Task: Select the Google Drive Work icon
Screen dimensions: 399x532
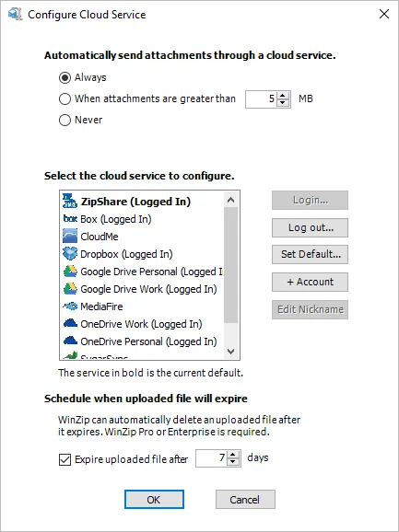Action: 70,289
